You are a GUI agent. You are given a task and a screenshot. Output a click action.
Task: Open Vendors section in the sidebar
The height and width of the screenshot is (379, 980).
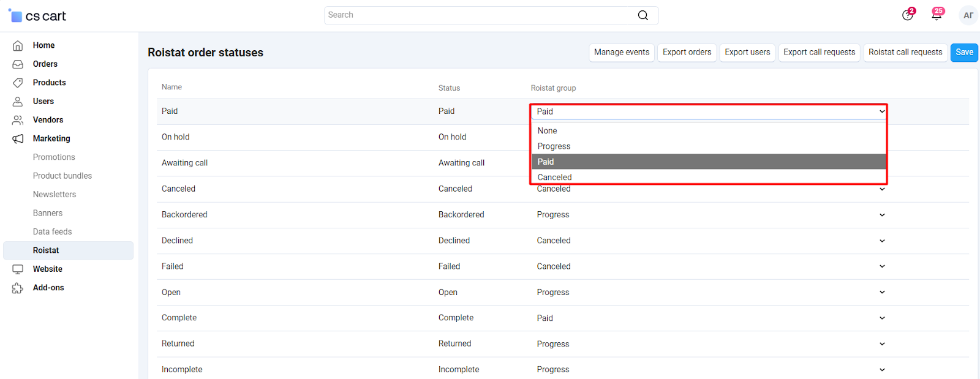(x=48, y=120)
